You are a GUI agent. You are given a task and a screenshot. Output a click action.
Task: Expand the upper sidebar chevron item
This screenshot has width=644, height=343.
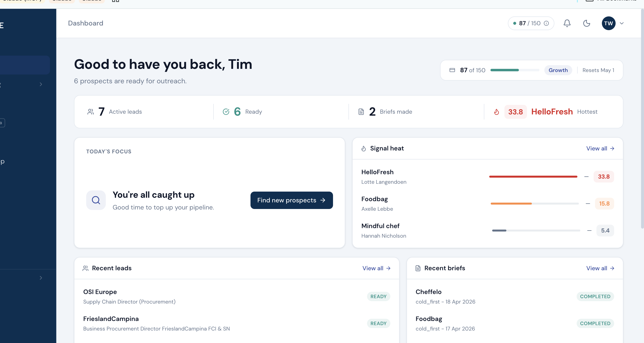pos(41,84)
